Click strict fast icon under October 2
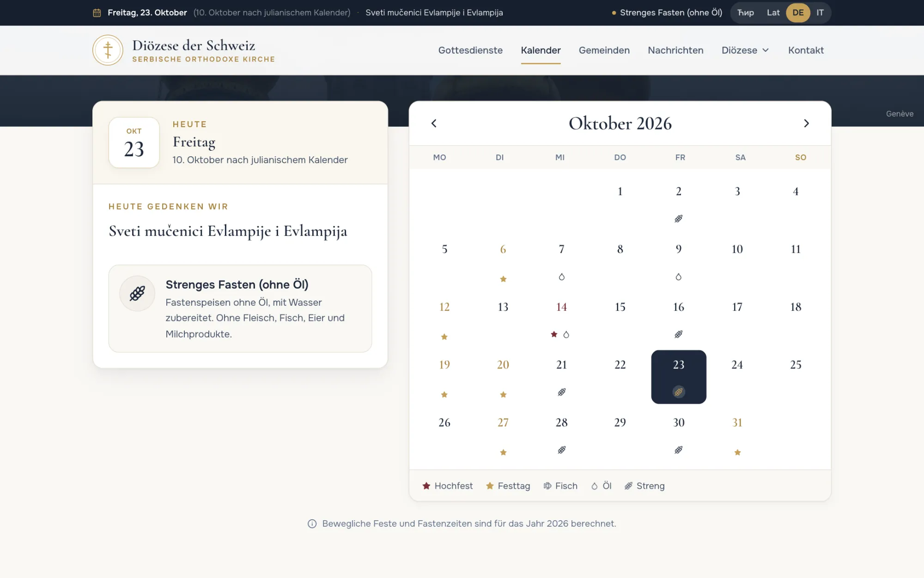This screenshot has height=578, width=924. click(x=679, y=219)
